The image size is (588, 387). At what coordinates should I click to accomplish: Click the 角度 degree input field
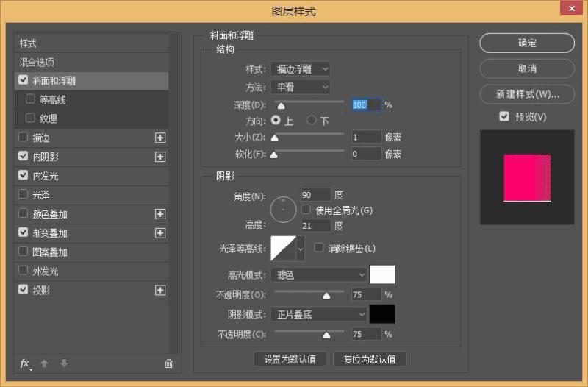point(316,195)
